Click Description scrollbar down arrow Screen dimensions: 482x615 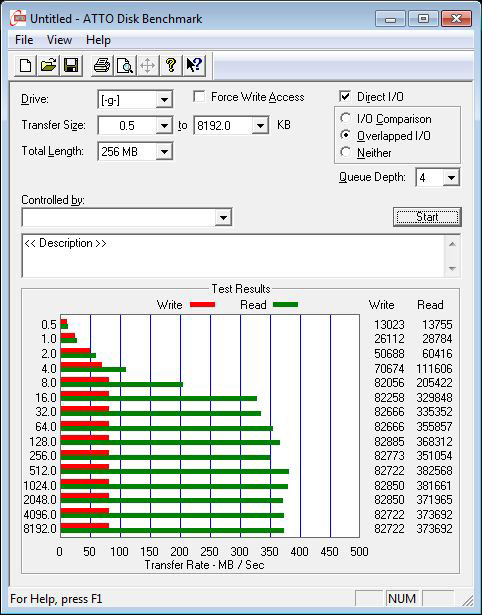[452, 268]
